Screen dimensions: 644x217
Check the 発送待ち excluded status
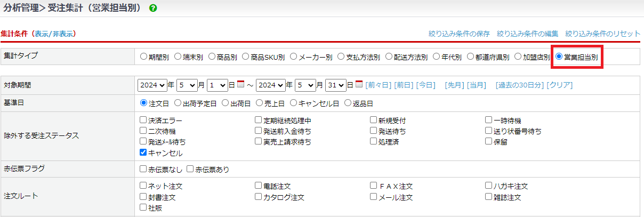[x=374, y=131]
